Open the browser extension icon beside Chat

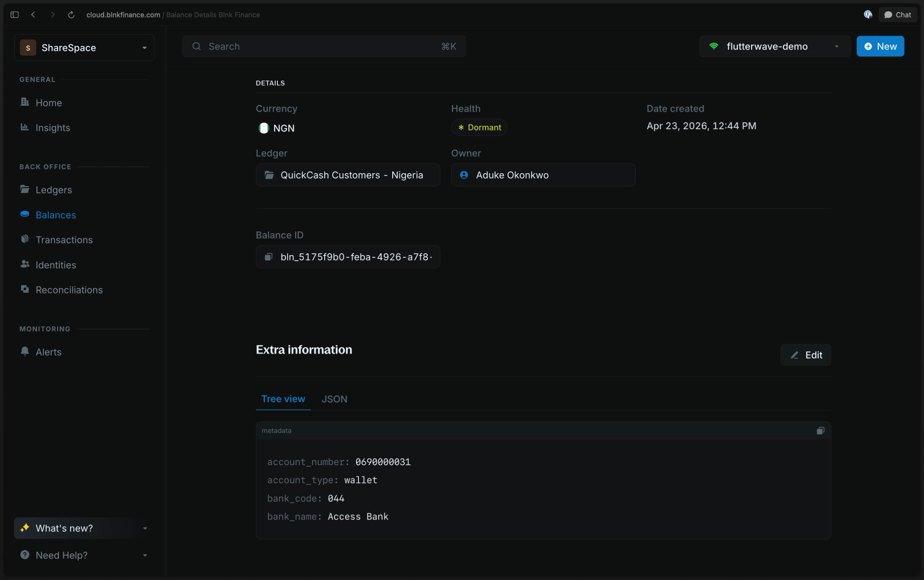(x=868, y=15)
